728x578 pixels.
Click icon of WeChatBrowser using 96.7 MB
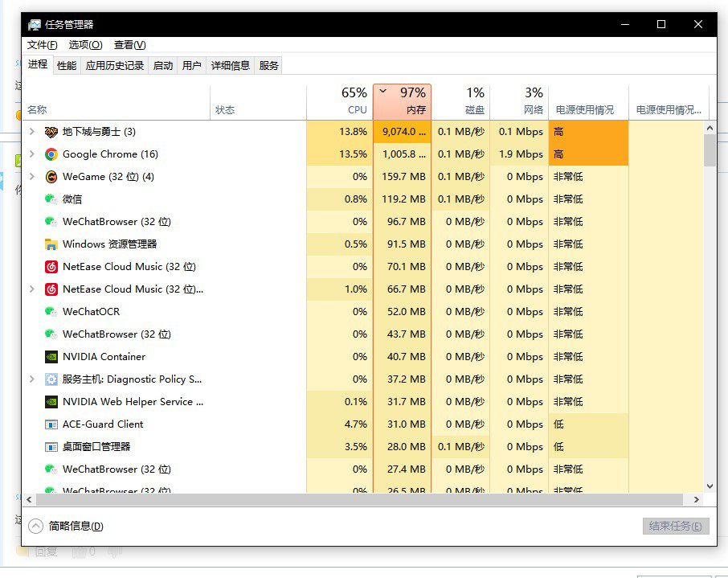[x=51, y=222]
